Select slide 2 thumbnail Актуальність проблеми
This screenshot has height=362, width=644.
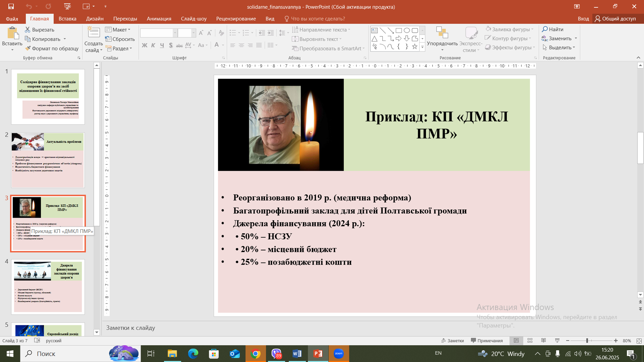coord(48,160)
